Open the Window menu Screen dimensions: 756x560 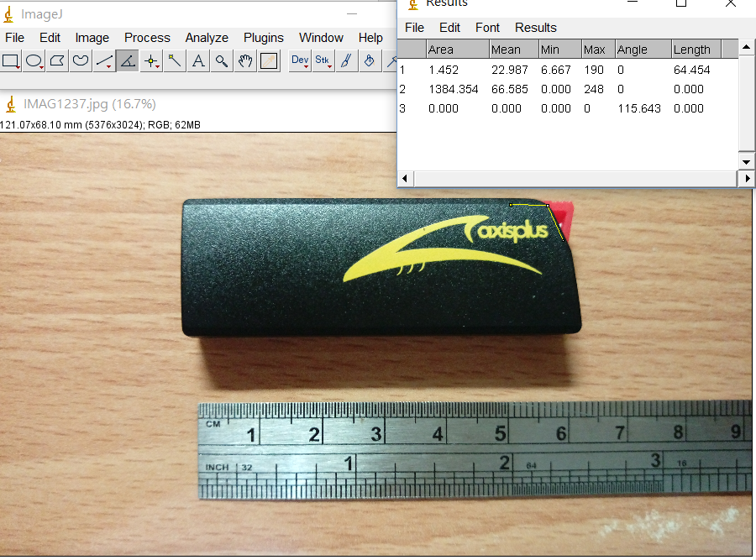(x=321, y=38)
